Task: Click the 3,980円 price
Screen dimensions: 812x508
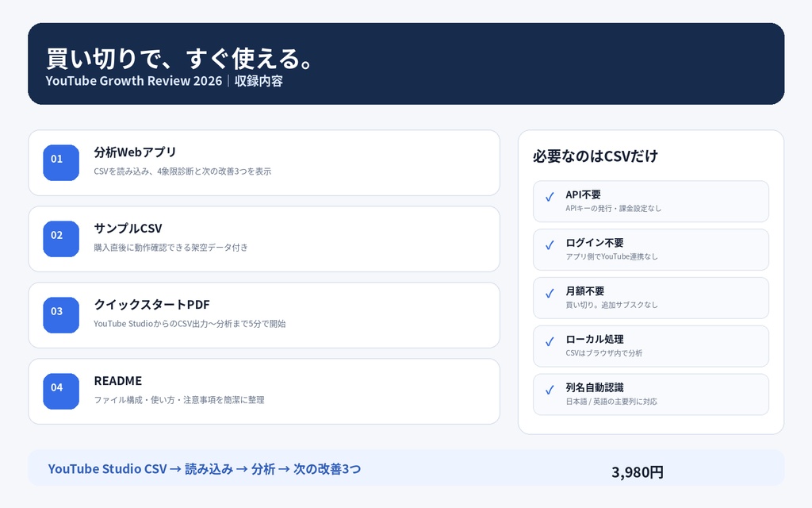Action: point(638,471)
